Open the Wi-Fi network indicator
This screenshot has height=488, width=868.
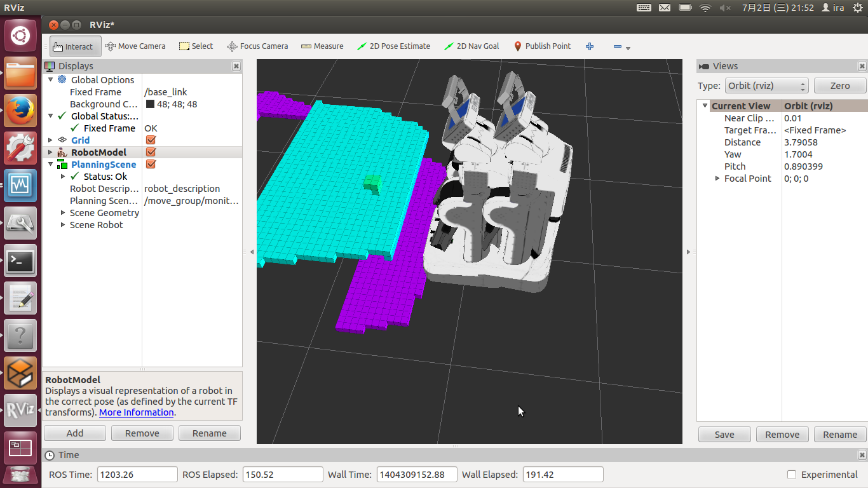coord(705,8)
